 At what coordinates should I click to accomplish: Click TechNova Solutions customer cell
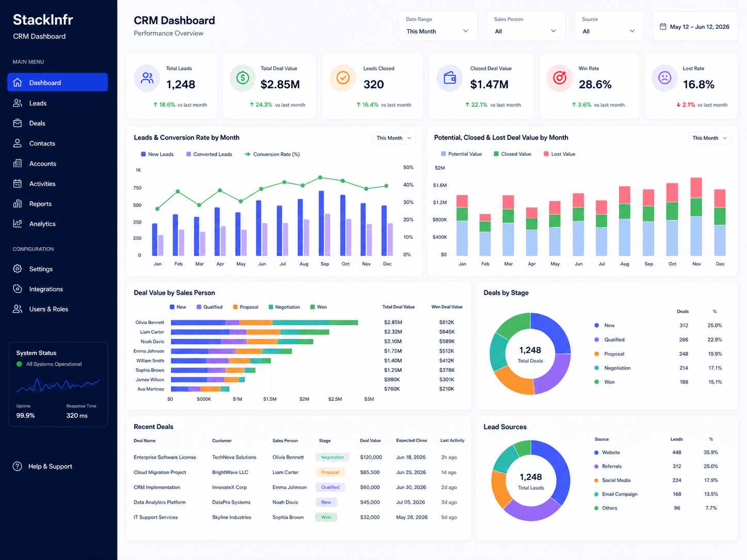(234, 457)
